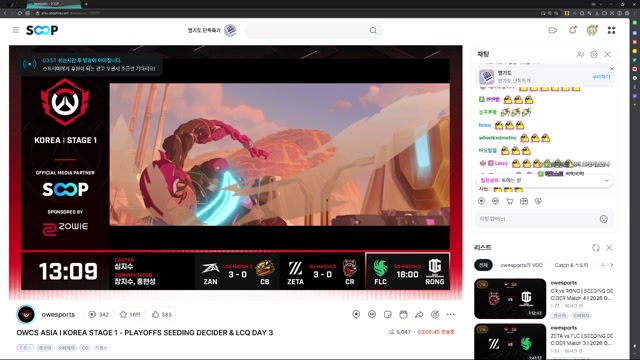640x360 pixels.
Task: Click the browser address bar
Action: pyautogui.click(x=286, y=13)
